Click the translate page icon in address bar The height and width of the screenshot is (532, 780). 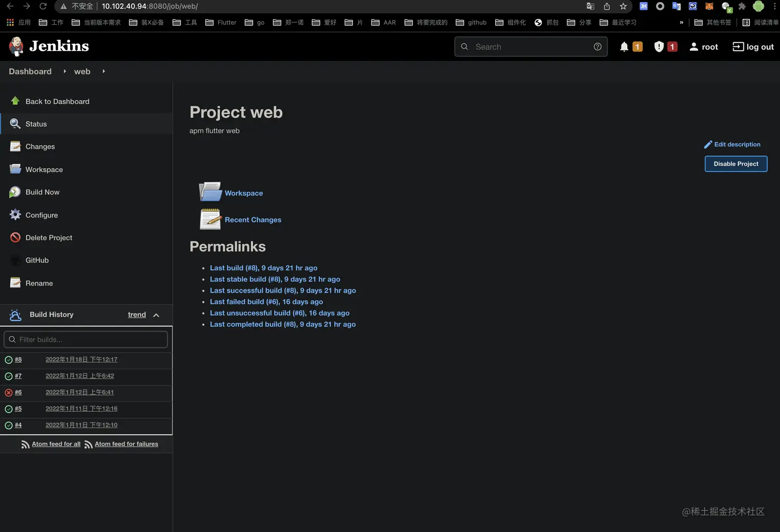click(x=590, y=6)
